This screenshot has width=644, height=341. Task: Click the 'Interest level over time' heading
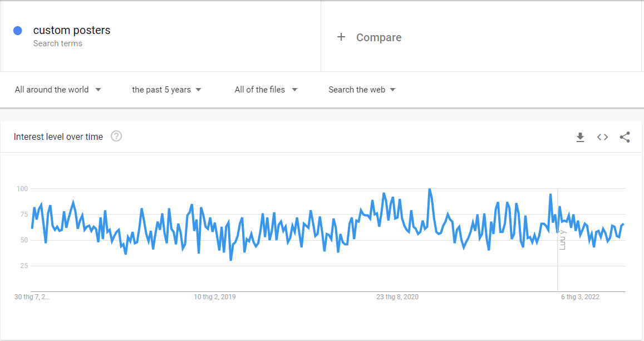click(x=58, y=137)
